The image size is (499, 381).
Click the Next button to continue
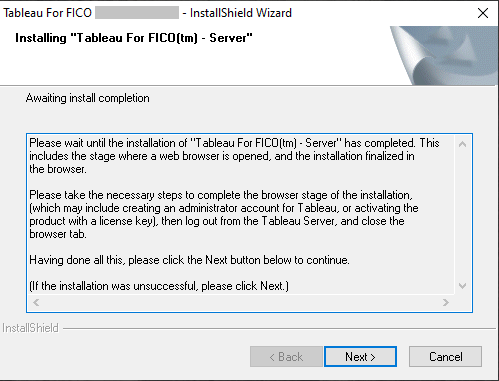point(360,357)
